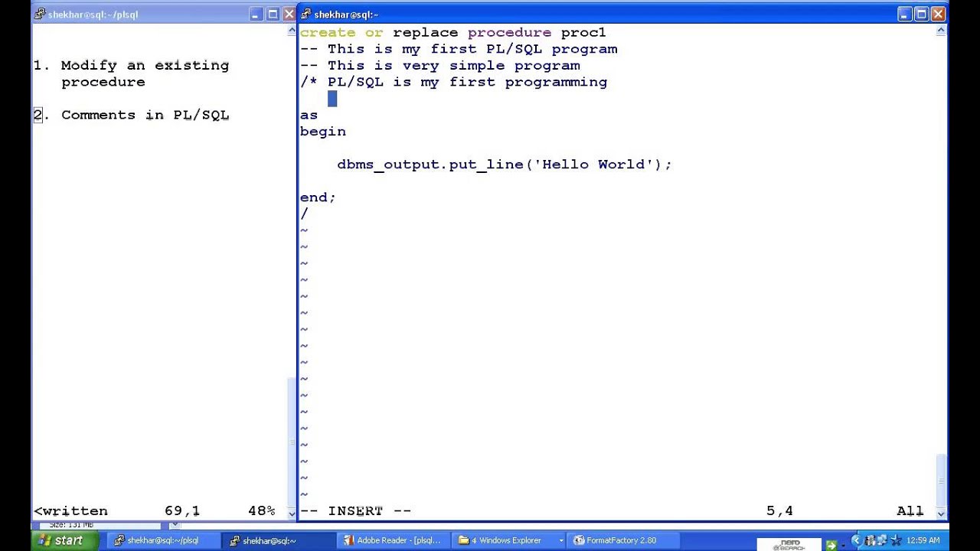Maximize the right shekhar@sql:~ window
Screen dimensions: 980x551
[x=922, y=14]
